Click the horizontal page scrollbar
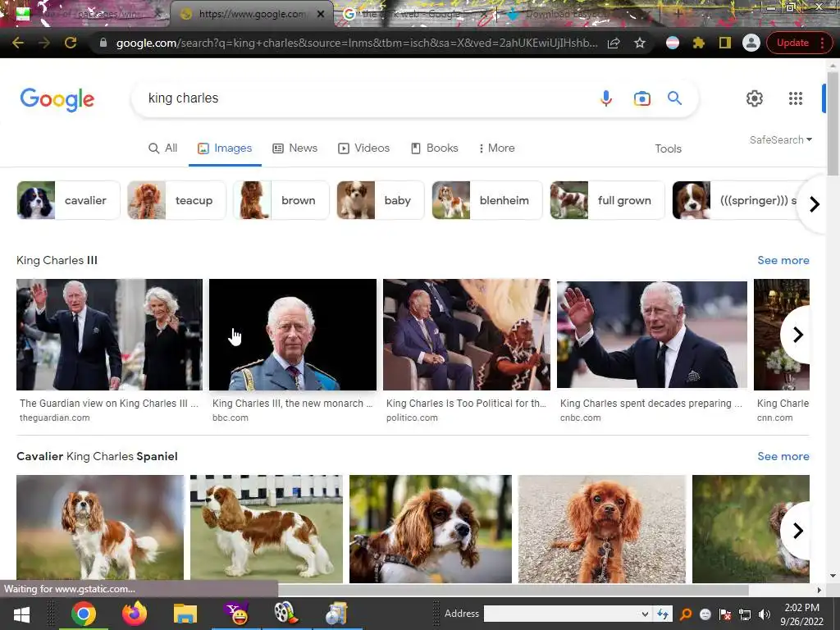This screenshot has height=630, width=840. 514,590
